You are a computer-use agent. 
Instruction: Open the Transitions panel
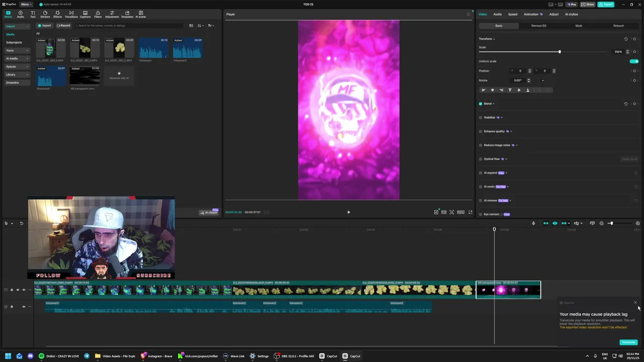point(71,14)
